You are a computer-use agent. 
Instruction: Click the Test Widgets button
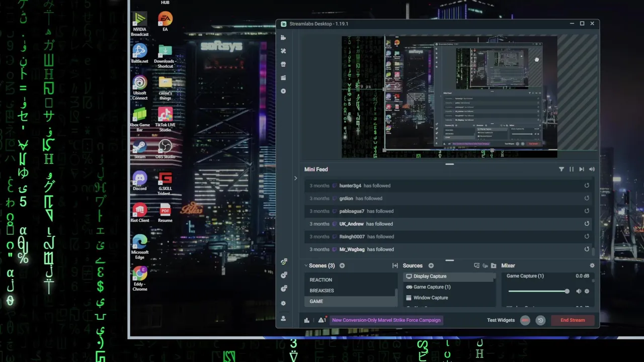[x=501, y=320]
